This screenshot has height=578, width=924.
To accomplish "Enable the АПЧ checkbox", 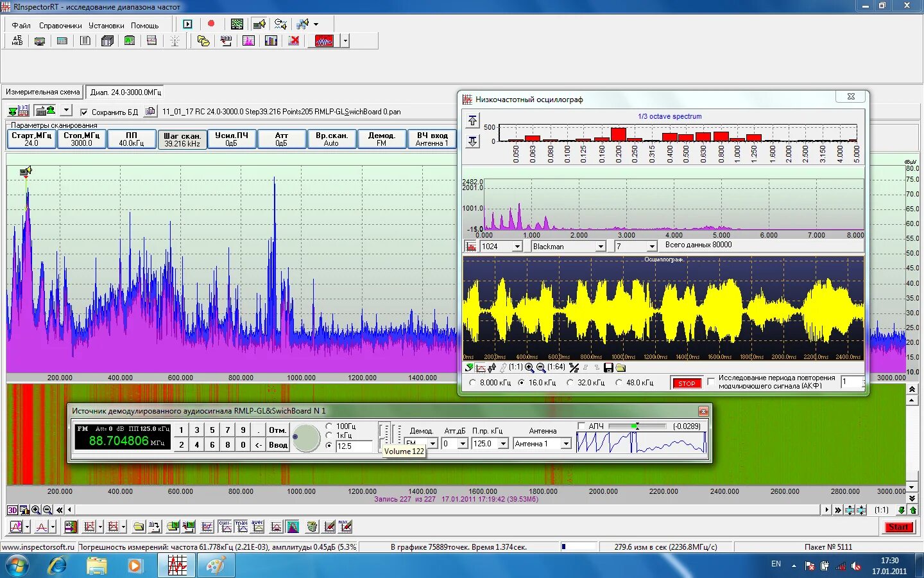I will pos(581,426).
